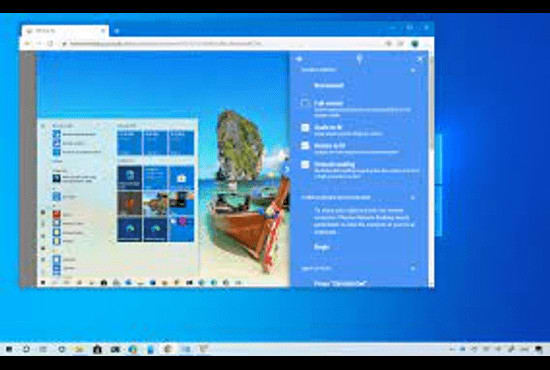This screenshot has height=370, width=550.
Task: Click the Disconnect button
Action: [x=328, y=85]
